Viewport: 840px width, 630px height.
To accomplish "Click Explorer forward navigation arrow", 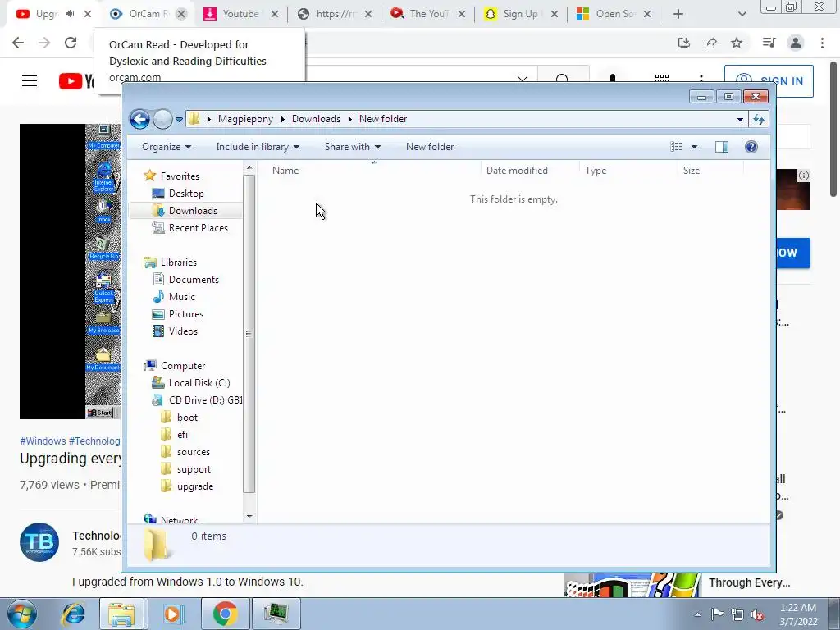I will click(x=162, y=119).
